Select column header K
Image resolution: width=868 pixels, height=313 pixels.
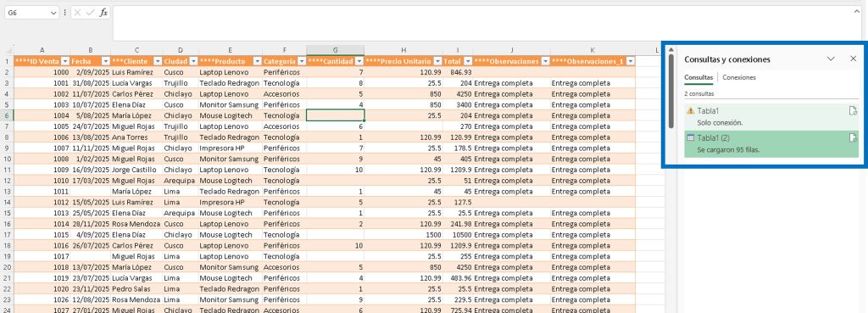tap(593, 50)
